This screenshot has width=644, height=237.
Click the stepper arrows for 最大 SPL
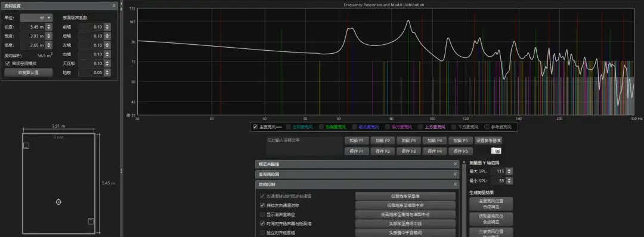tap(509, 171)
